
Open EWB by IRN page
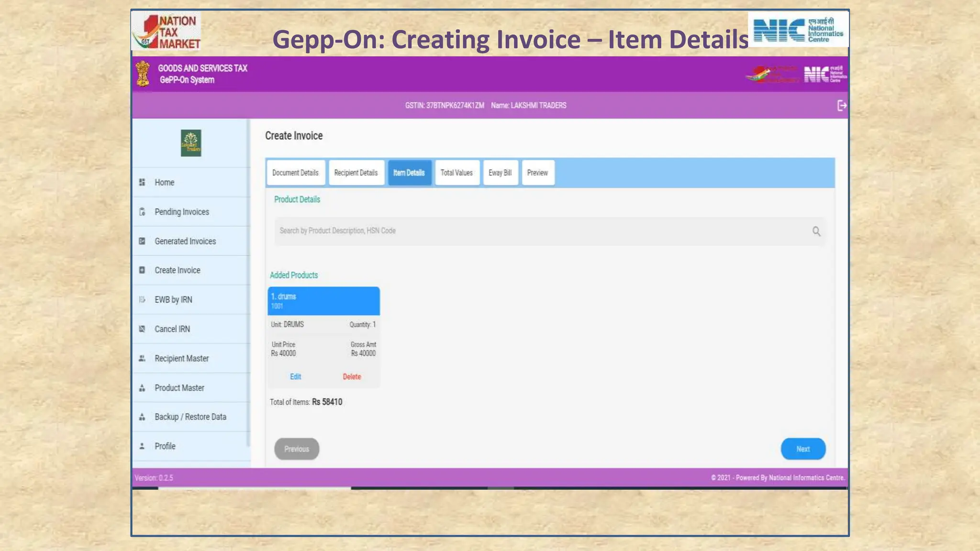coord(191,300)
